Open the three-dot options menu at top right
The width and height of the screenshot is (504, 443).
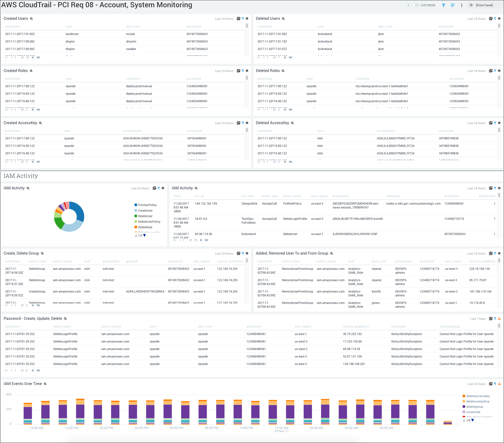[461, 5]
